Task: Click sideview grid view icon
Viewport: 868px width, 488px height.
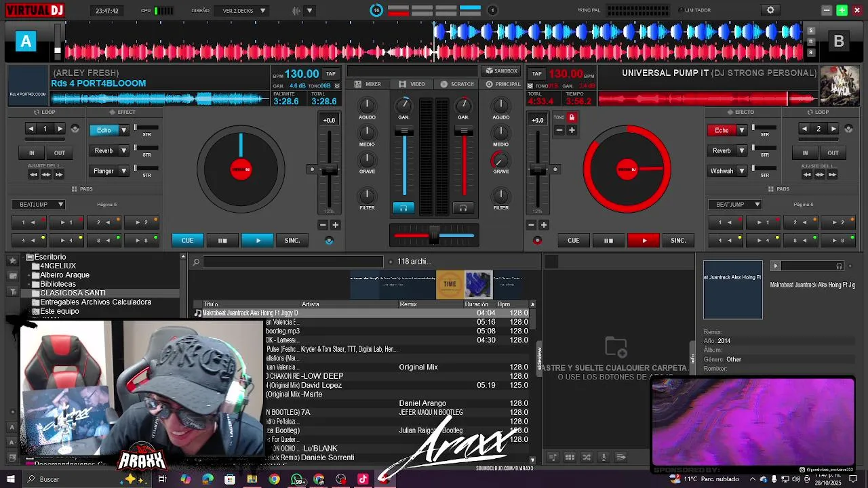Action: (570, 457)
